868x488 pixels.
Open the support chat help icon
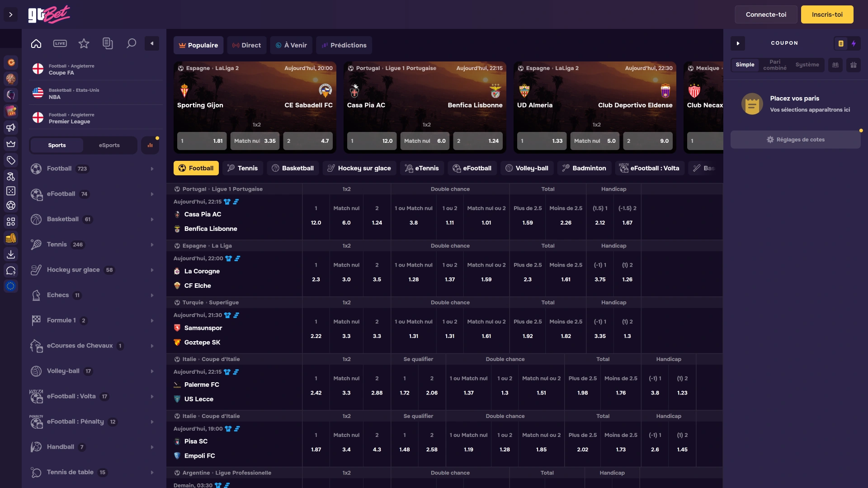tap(11, 270)
